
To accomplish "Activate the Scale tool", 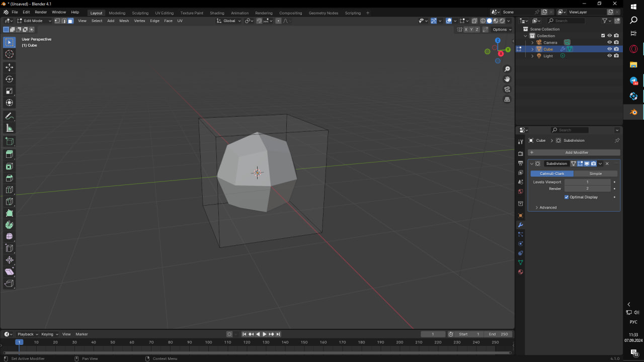I will 10,91.
